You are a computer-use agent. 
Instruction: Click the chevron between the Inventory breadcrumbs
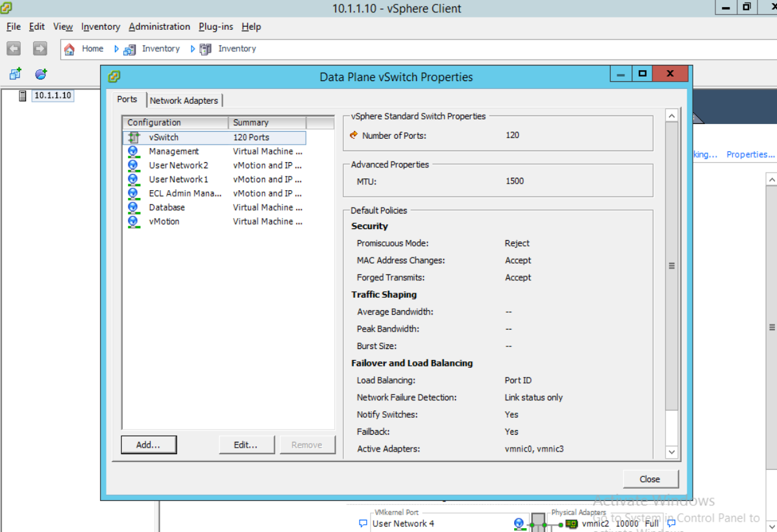[192, 48]
